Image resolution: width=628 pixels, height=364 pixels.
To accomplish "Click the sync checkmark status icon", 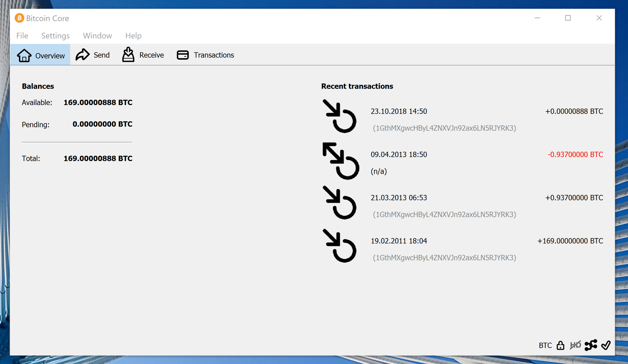I will [x=606, y=345].
